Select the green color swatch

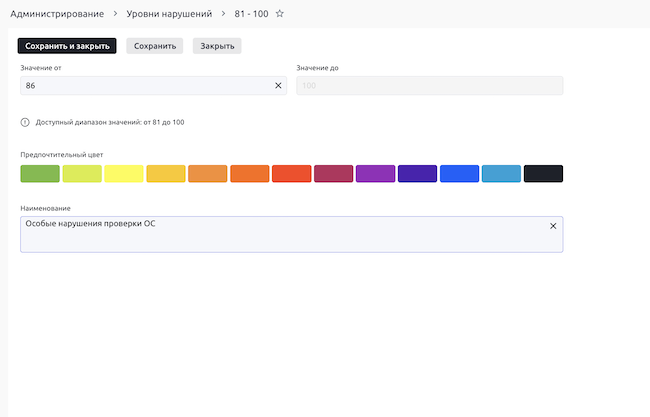[x=40, y=174]
